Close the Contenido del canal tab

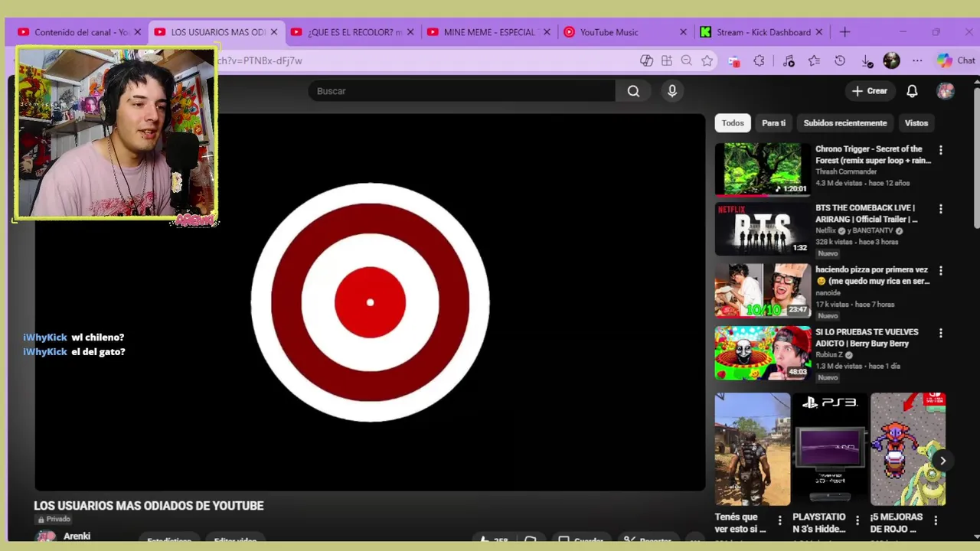pos(137,32)
